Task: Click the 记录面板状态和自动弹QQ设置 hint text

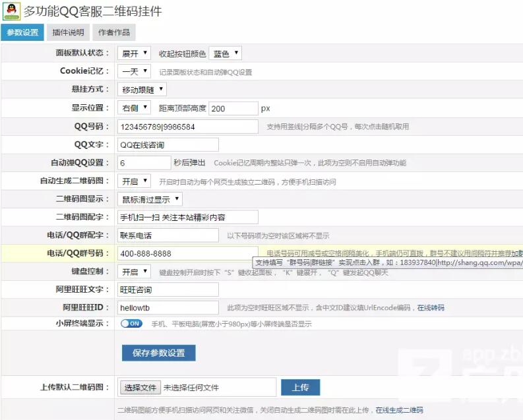Action: pyautogui.click(x=206, y=72)
